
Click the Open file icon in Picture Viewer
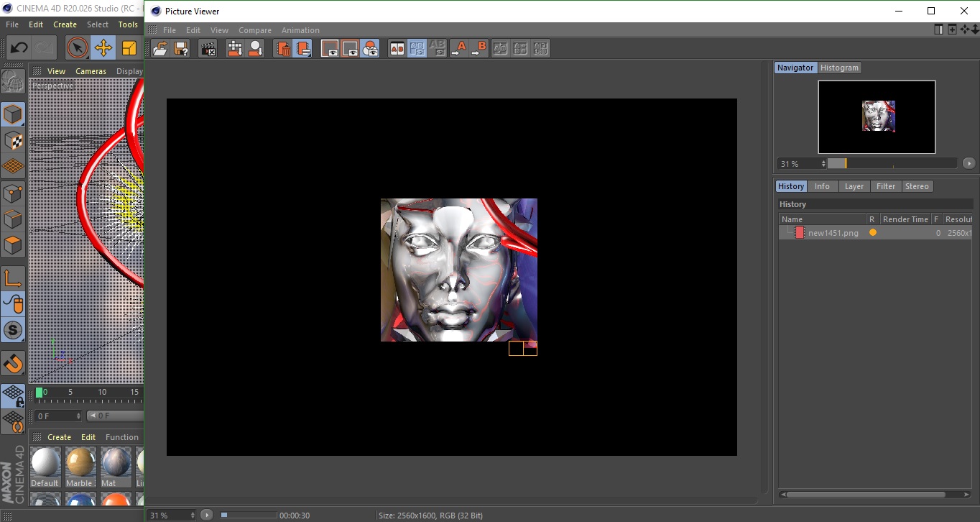(x=160, y=49)
